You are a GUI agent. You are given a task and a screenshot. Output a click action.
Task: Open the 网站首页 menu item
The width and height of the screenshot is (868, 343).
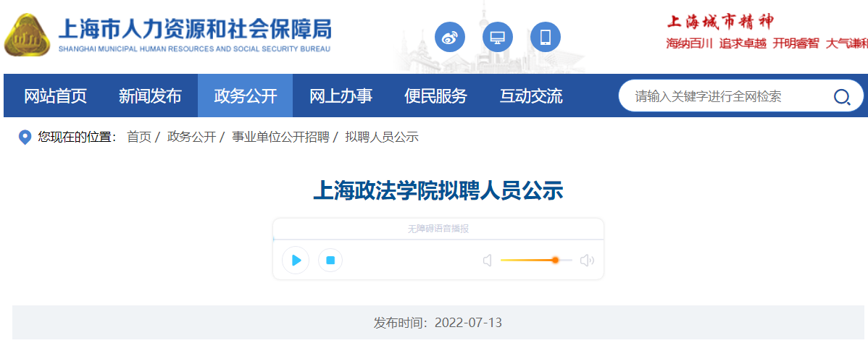[55, 96]
